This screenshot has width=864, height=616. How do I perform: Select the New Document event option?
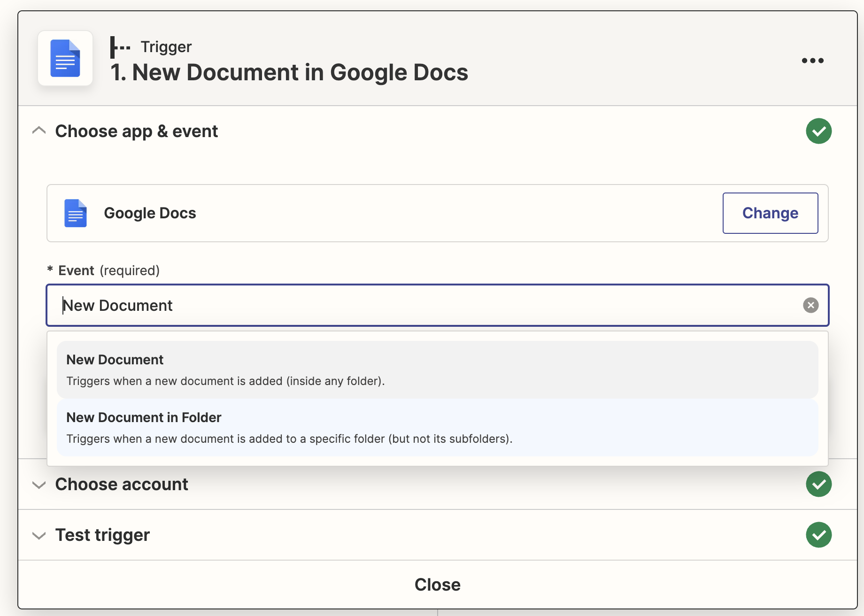click(x=437, y=370)
